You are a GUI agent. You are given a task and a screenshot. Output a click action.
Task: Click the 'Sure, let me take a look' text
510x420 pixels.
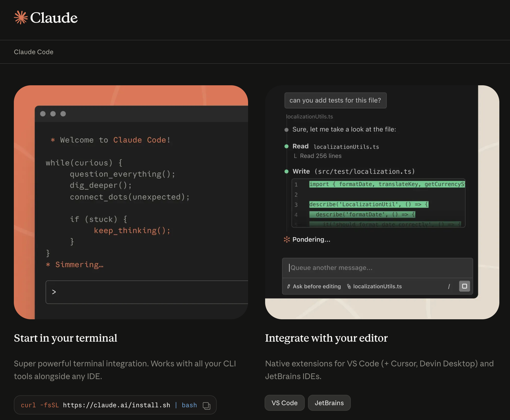pyautogui.click(x=344, y=130)
